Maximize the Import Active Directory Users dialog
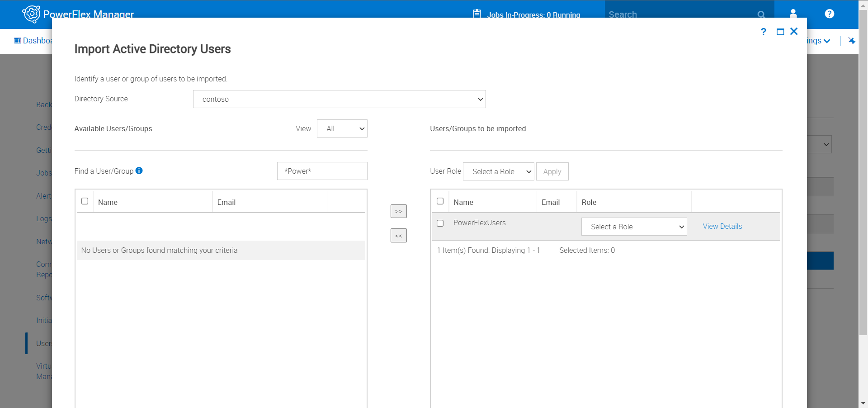 [780, 32]
